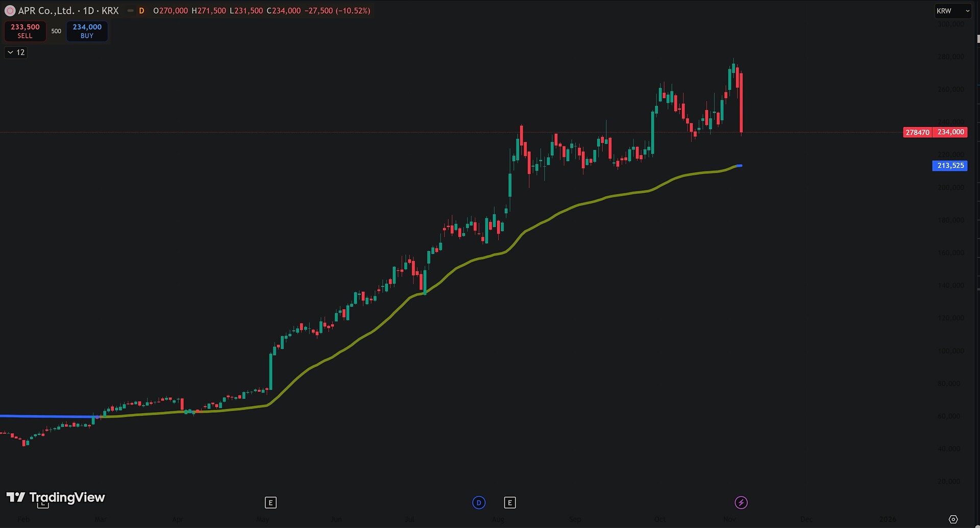Open the chart settings gear icon
980x528 pixels.
click(953, 519)
